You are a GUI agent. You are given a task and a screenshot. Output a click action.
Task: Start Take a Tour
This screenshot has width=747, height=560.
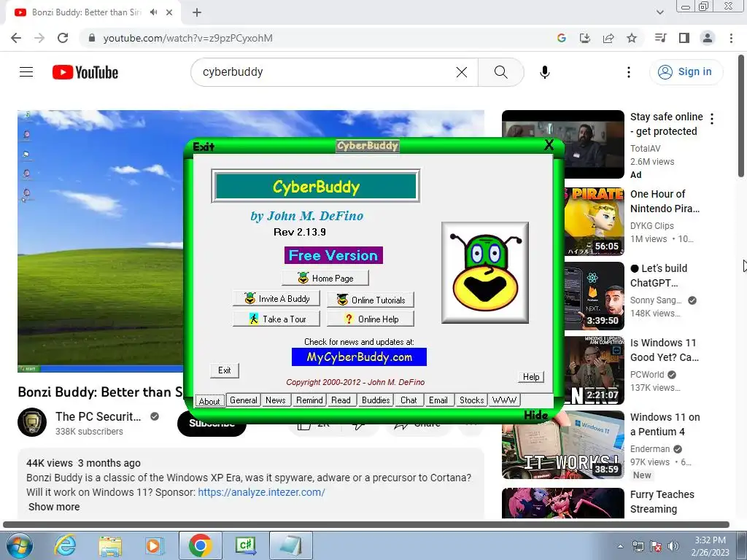pos(276,319)
